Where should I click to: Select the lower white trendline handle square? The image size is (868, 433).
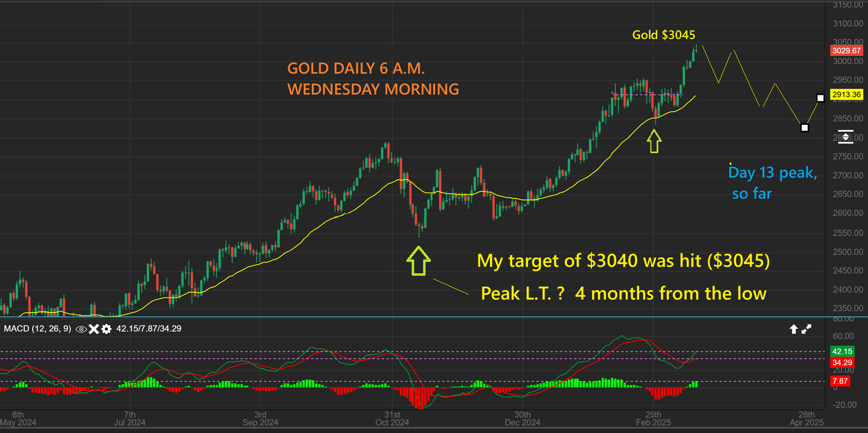pyautogui.click(x=805, y=128)
